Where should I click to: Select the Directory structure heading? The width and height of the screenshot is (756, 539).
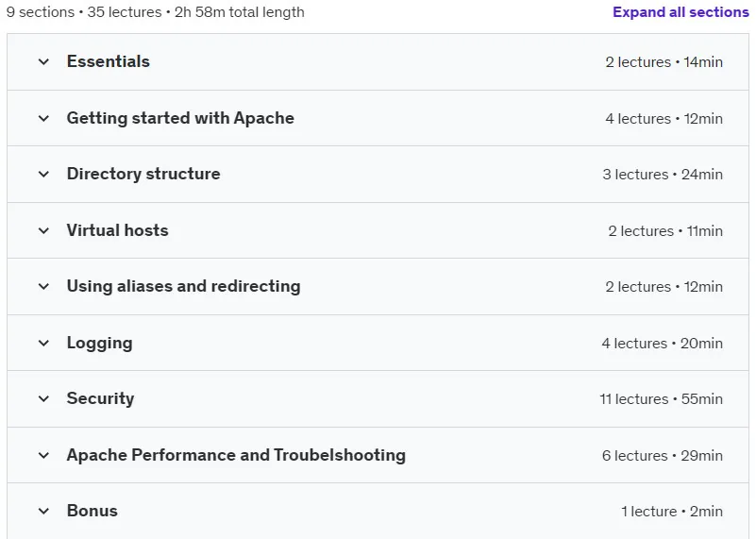click(x=143, y=174)
